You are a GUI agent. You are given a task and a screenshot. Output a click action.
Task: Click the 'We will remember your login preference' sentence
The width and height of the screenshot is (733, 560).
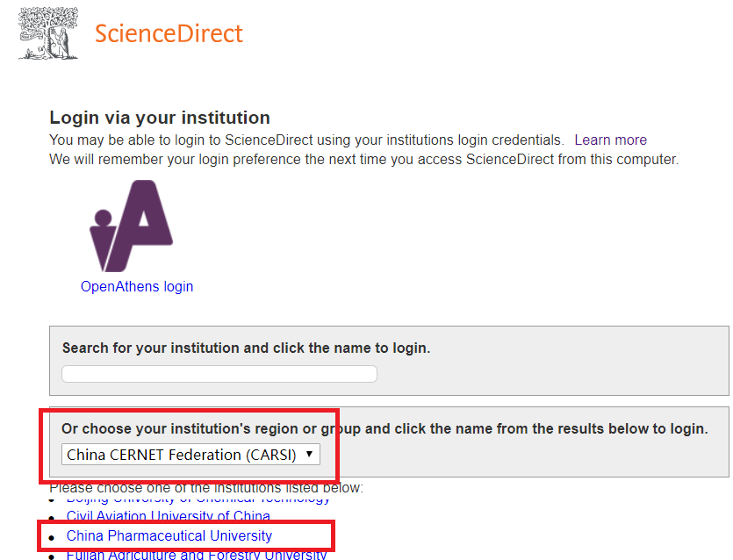[x=363, y=159]
